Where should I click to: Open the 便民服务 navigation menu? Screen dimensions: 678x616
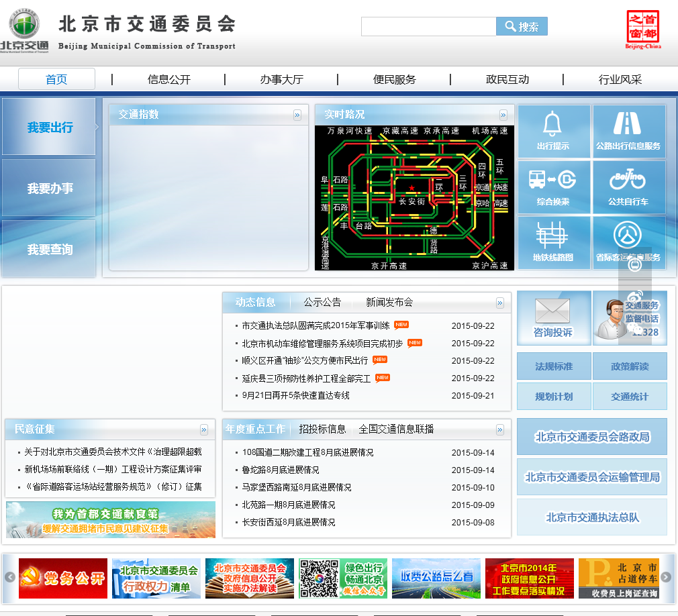coord(394,79)
